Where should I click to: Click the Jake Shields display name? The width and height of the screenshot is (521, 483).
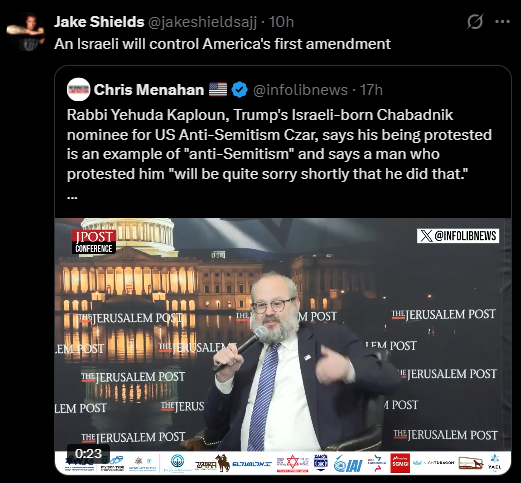click(99, 22)
